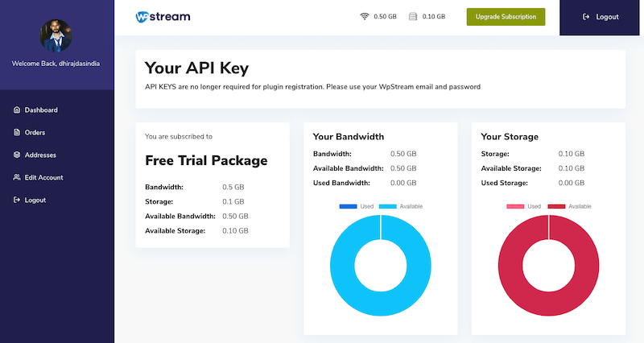The image size is (644, 343).
Task: Click the Edit Account user icon
Action: [17, 177]
